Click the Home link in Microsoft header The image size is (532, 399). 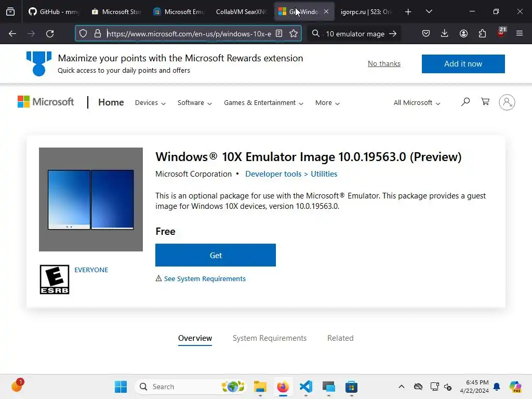pos(111,102)
